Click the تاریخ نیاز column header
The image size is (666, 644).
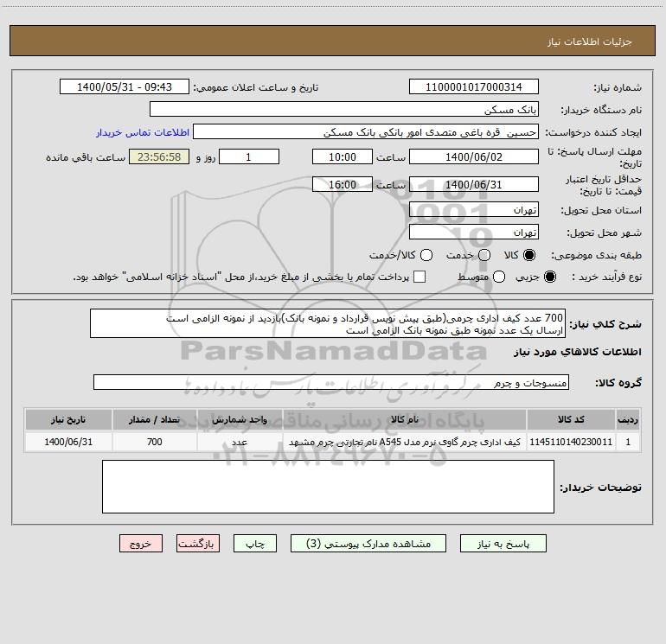(x=68, y=419)
